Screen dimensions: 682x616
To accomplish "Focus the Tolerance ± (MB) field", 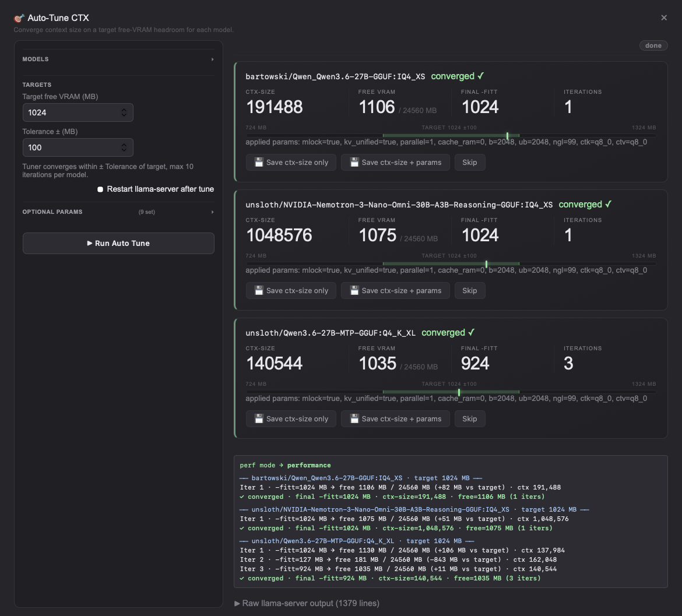I will pos(78,147).
